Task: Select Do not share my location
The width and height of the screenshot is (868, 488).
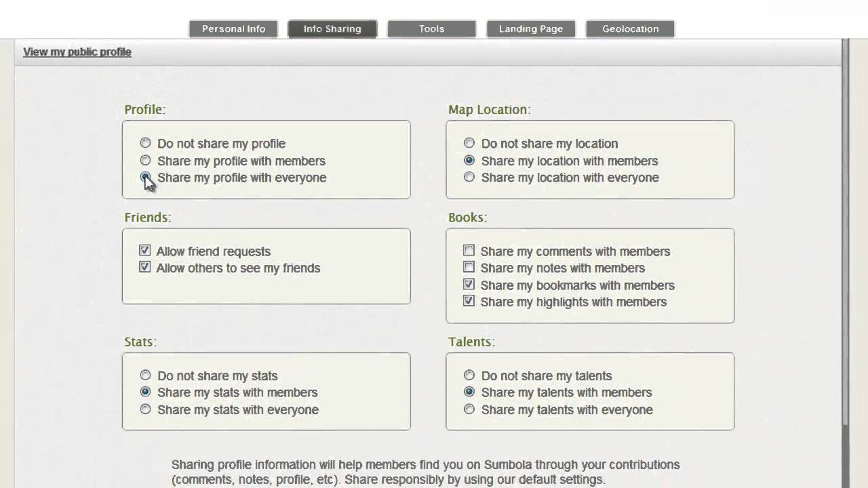Action: pyautogui.click(x=469, y=143)
